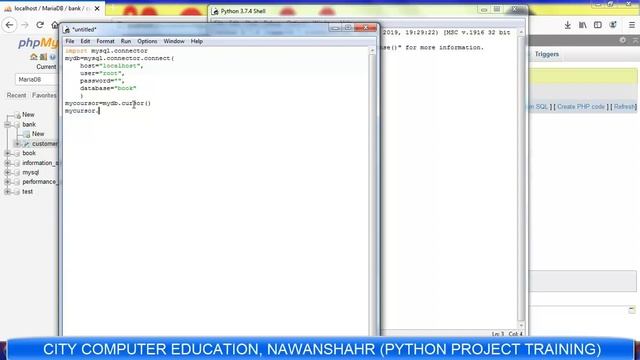
Task: Click the mycursor. line in editor
Action: pos(82,111)
